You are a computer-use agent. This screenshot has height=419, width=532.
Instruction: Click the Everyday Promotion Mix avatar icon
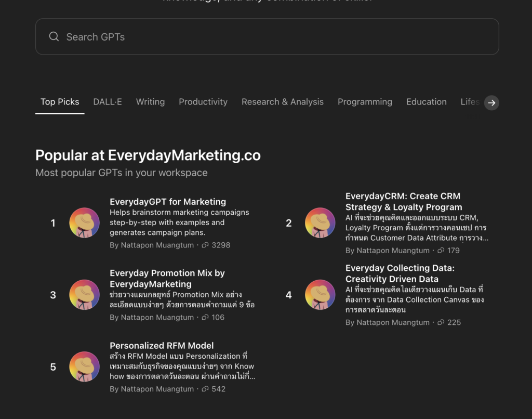pos(84,295)
